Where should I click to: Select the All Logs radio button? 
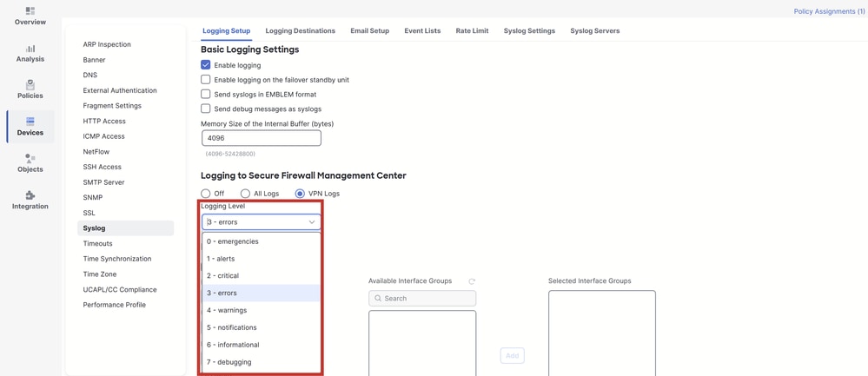pos(246,194)
